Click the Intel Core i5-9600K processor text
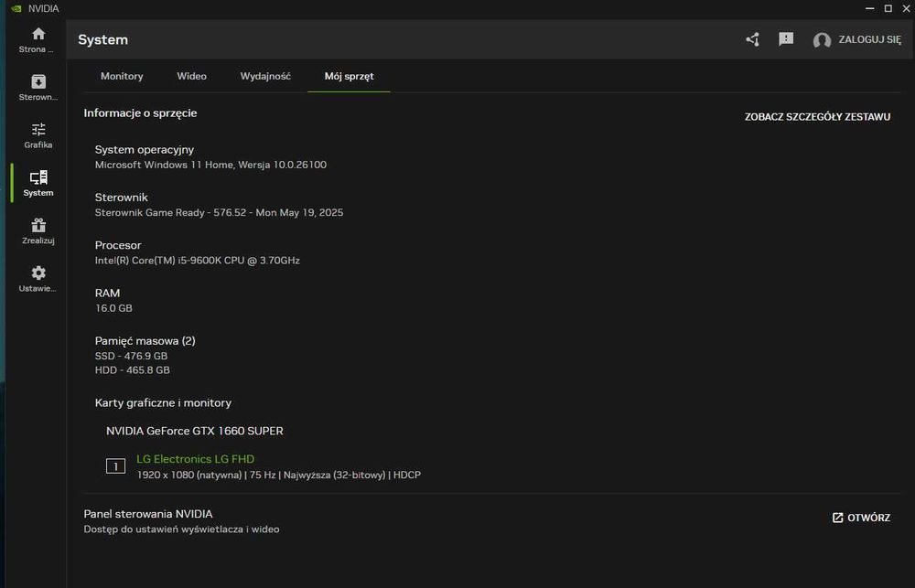Screen dimensions: 915x588 (x=198, y=261)
